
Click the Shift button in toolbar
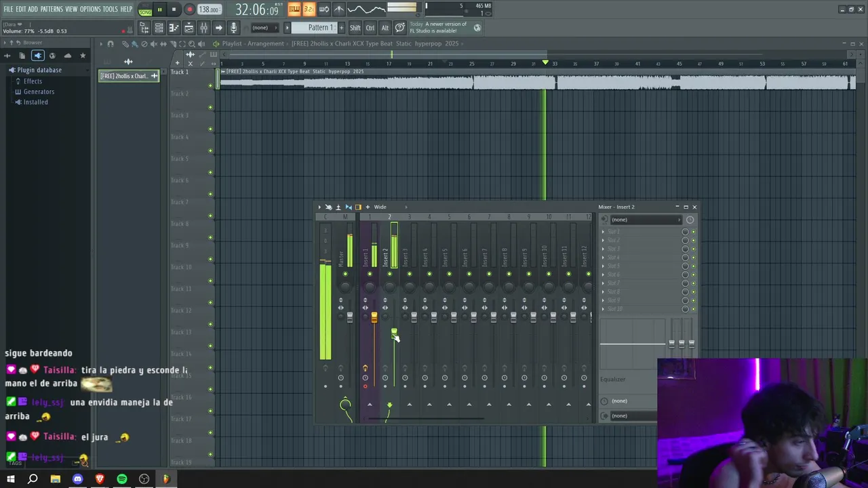point(355,28)
